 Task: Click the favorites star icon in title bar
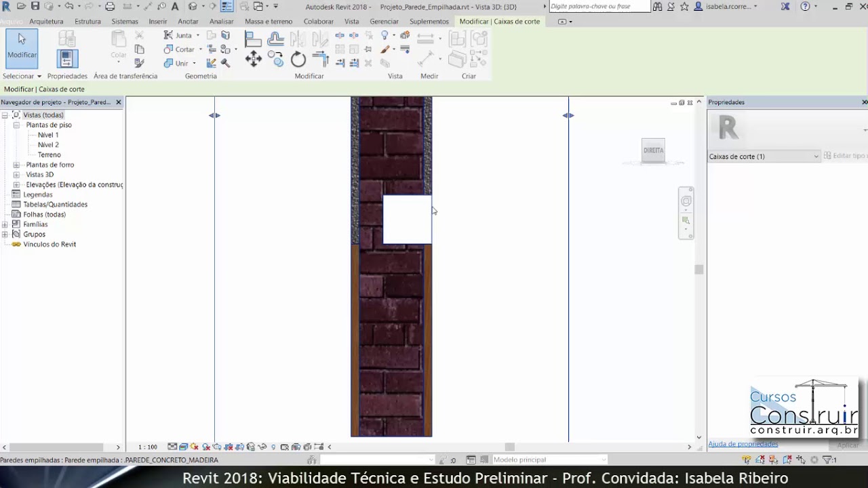[x=684, y=6]
